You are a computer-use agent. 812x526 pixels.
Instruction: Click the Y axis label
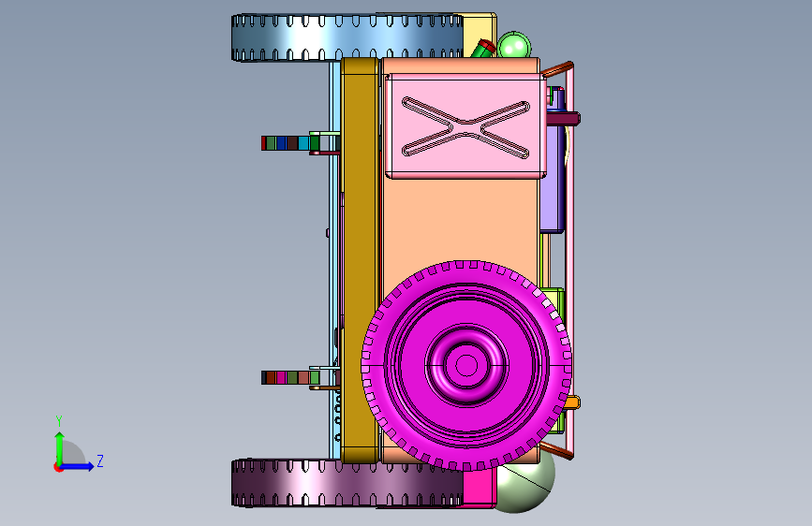coord(59,421)
